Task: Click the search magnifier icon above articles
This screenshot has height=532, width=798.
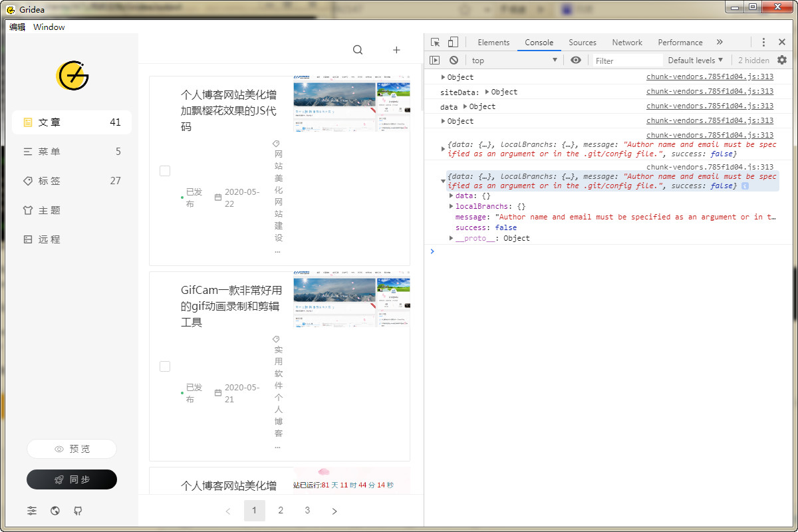Action: [358, 50]
